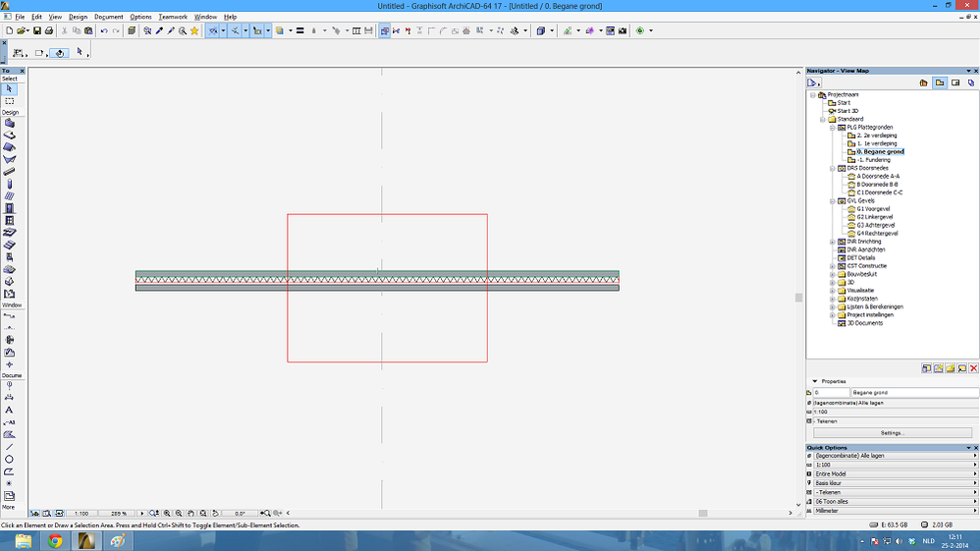Viewport: 980px width, 551px height.
Task: Choose the Door tool in the toolbox
Action: [10, 208]
